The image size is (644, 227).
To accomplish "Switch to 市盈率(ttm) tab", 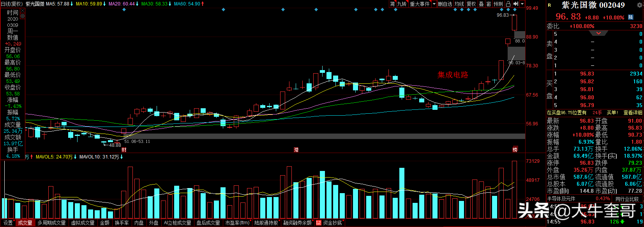I will click(237, 223).
